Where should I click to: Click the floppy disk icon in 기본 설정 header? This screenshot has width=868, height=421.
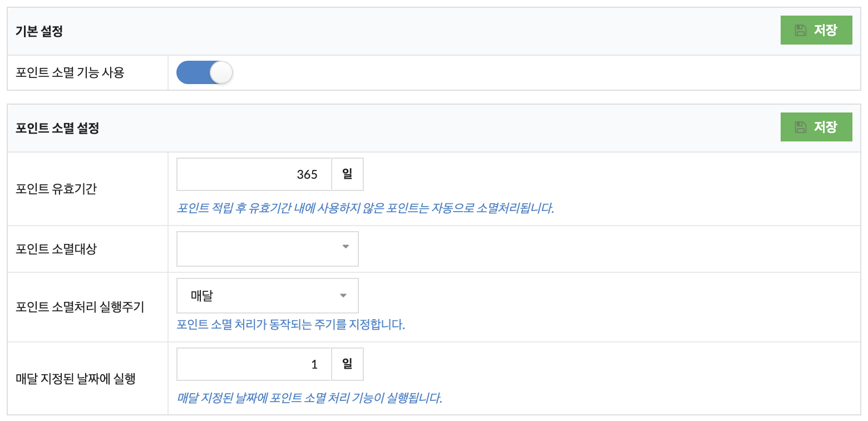800,30
